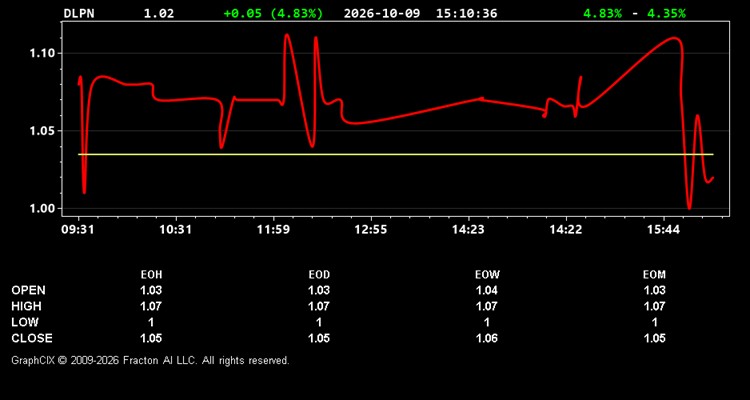Click the EOW OPEN value 1.04
750x400 pixels.
tap(487, 290)
